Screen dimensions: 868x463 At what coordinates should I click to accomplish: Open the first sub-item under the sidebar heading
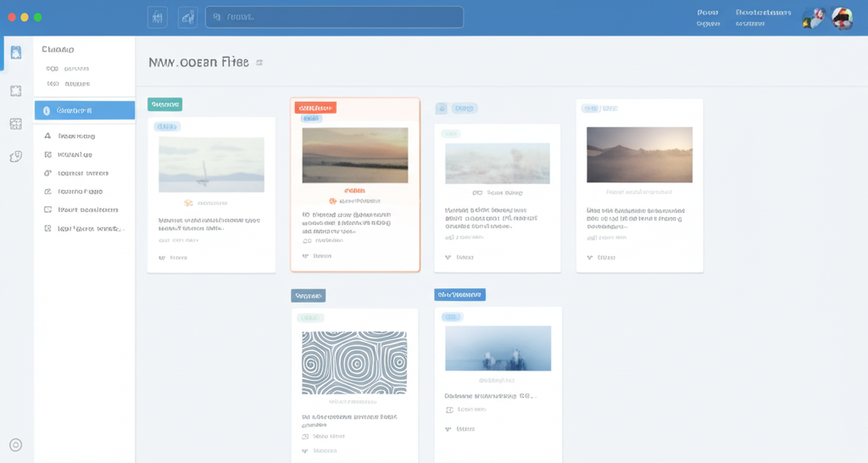68,69
